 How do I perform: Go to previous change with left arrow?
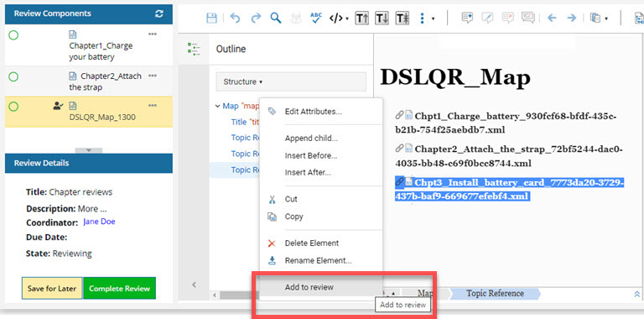point(552,18)
